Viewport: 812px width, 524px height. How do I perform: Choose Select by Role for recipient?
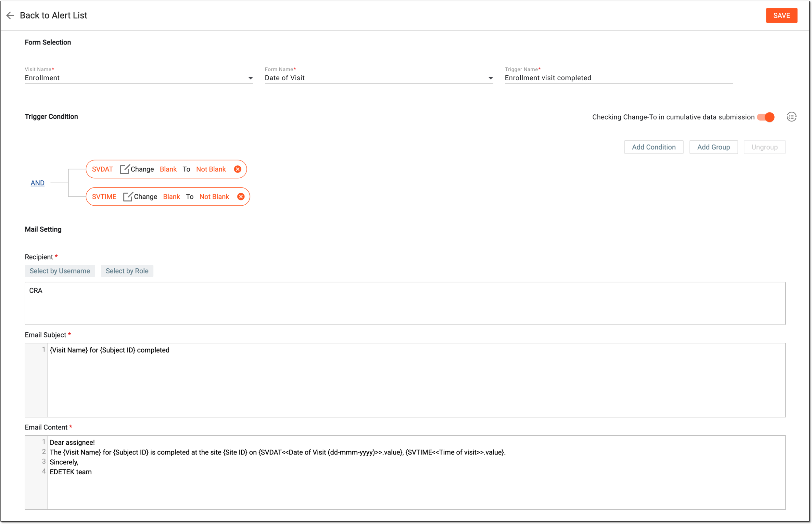point(127,271)
